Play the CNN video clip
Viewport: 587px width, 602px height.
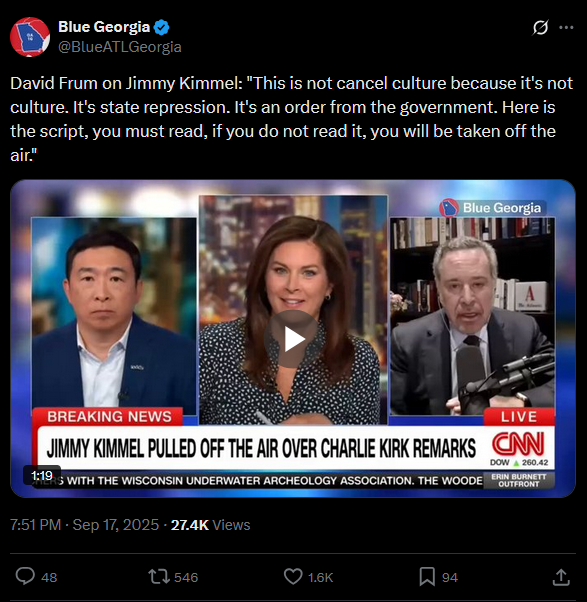[293, 339]
